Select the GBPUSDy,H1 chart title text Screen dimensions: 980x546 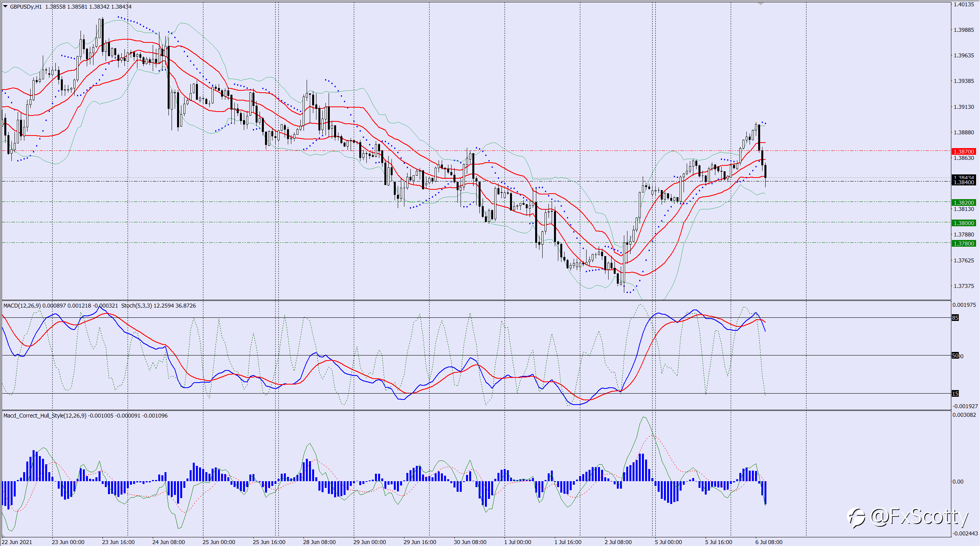tap(26, 7)
